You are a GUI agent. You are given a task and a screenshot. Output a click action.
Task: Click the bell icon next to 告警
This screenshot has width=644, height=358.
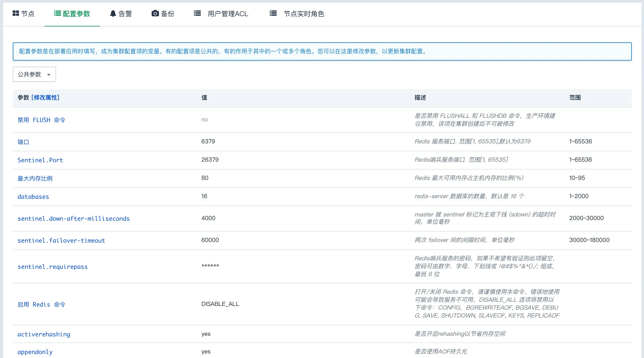pos(112,13)
